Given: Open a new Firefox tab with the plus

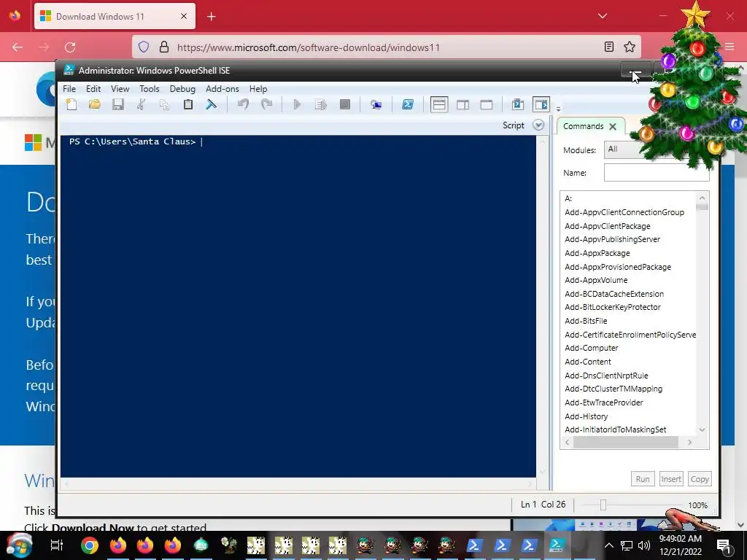Looking at the screenshot, I should click(212, 17).
